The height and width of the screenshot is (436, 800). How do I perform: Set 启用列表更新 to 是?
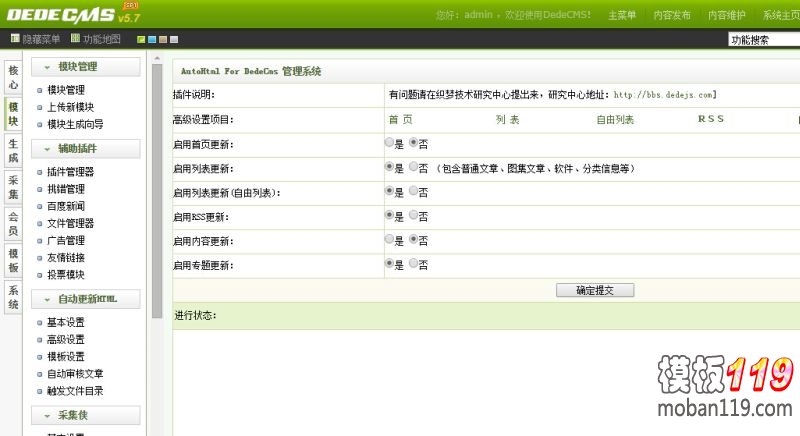(389, 167)
